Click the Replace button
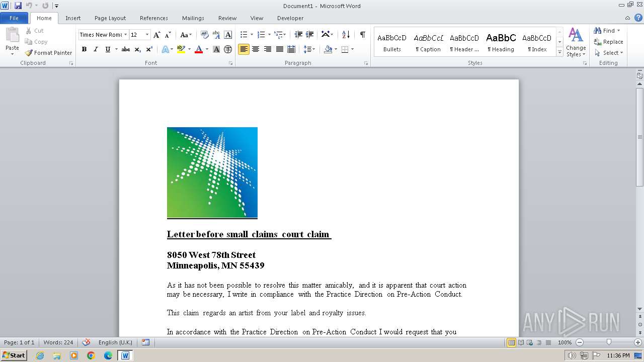Viewport: 644px width, 362px height. [x=609, y=42]
